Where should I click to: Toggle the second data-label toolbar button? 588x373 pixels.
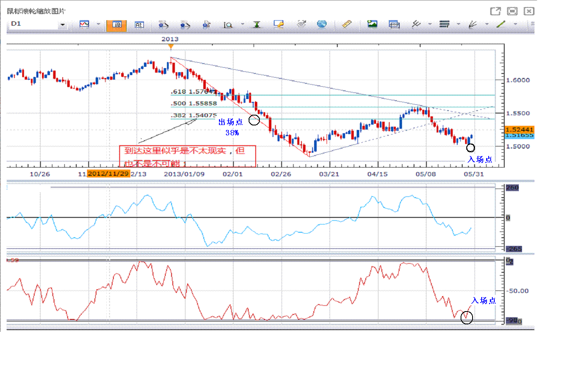tap(139, 25)
